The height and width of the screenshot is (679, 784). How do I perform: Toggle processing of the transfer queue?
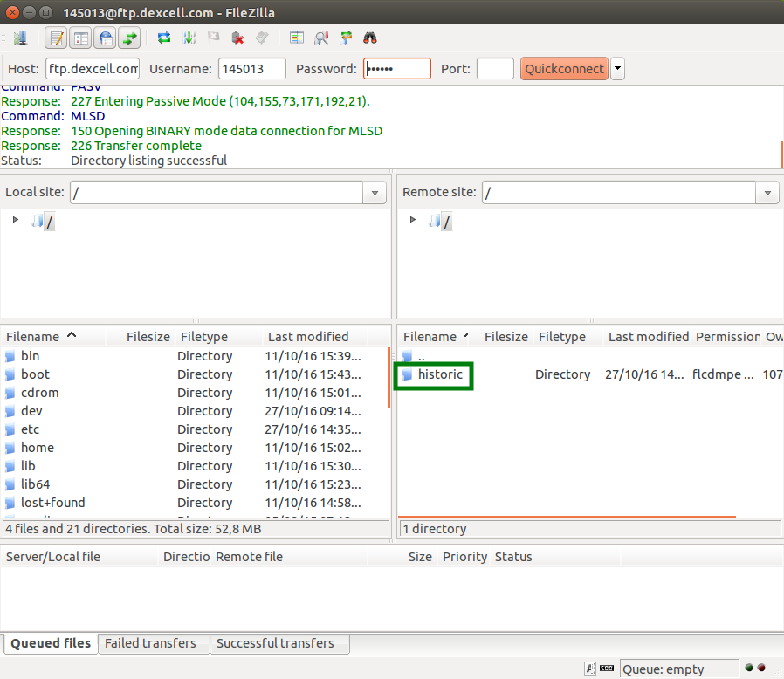point(189,38)
